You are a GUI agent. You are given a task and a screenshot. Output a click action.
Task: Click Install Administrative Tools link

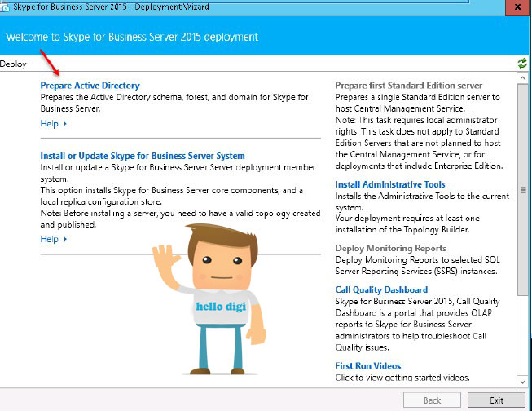(390, 184)
